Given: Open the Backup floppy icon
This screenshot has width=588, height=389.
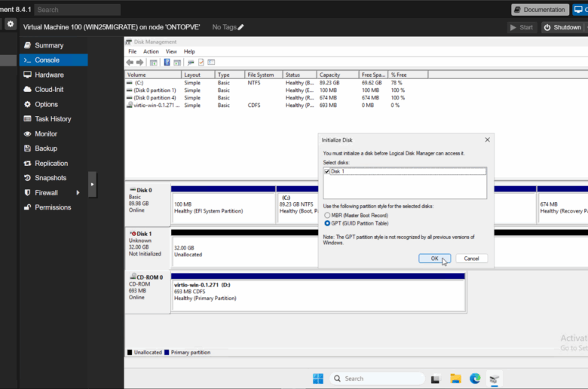Looking at the screenshot, I should pos(27,149).
